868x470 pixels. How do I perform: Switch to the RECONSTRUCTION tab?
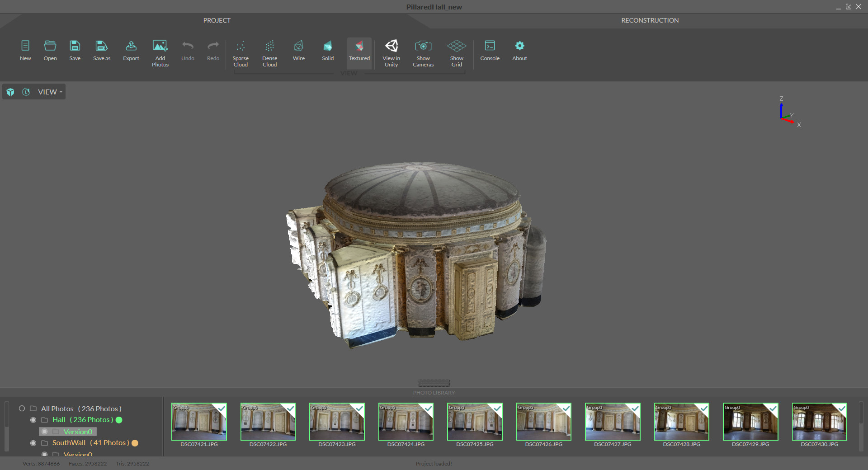(650, 20)
